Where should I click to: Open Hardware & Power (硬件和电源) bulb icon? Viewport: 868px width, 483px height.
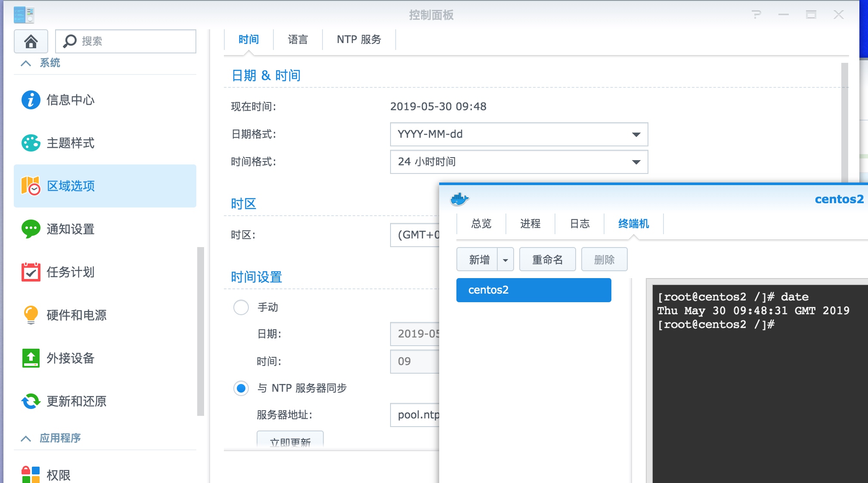[31, 315]
